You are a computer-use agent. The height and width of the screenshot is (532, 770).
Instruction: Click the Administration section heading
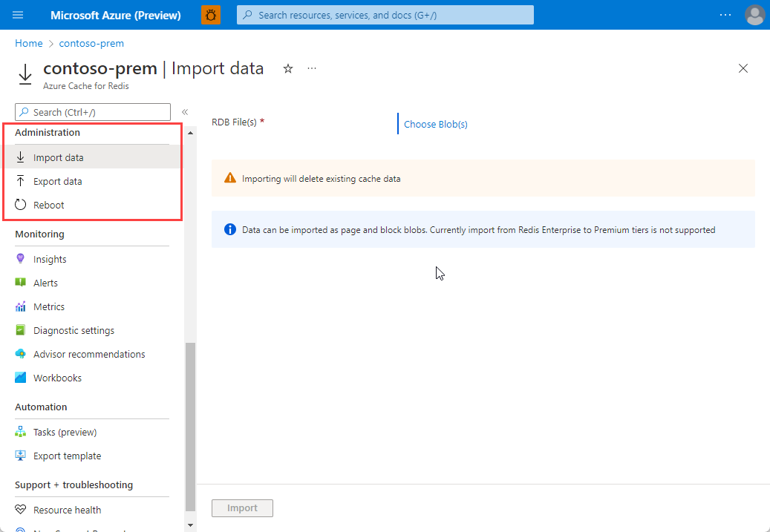point(47,133)
